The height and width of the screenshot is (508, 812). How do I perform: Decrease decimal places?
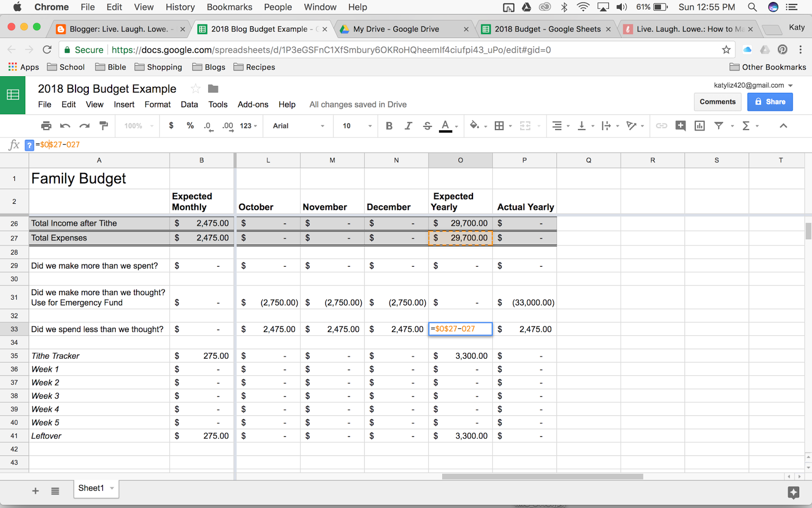tap(208, 125)
